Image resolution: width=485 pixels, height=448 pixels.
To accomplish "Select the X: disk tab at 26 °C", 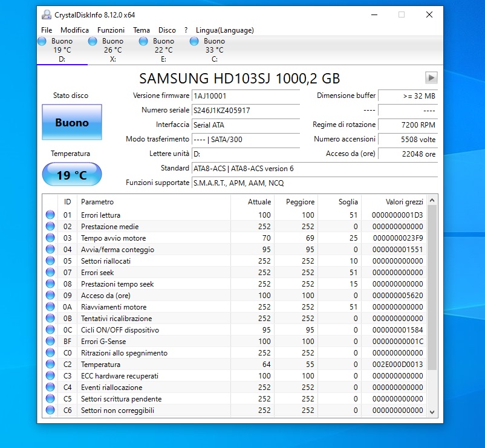I will coord(113,50).
